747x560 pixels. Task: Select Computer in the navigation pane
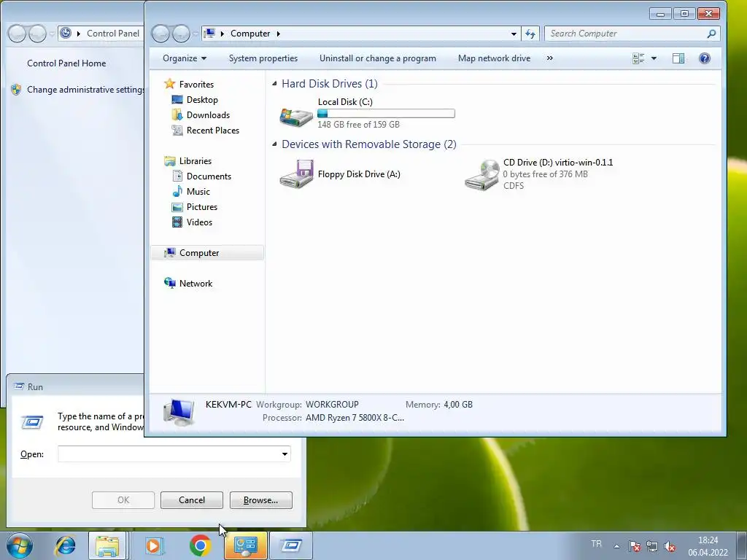(207, 253)
